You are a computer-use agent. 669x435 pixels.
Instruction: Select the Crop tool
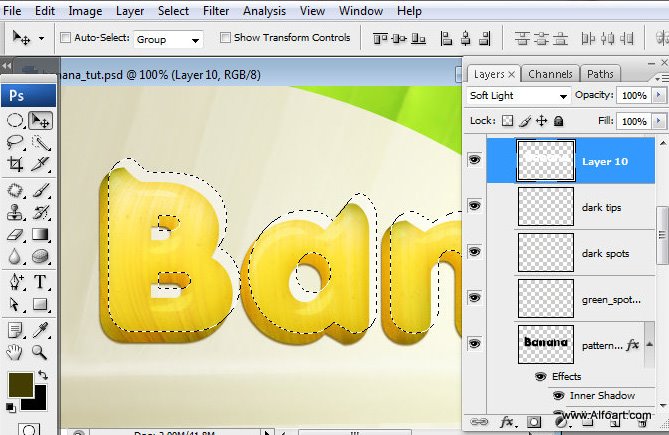[x=16, y=164]
